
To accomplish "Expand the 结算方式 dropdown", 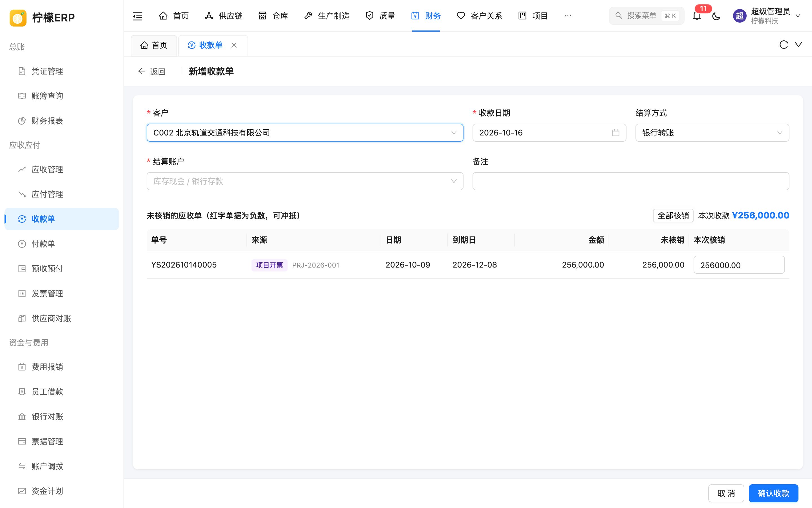I will pos(712,133).
